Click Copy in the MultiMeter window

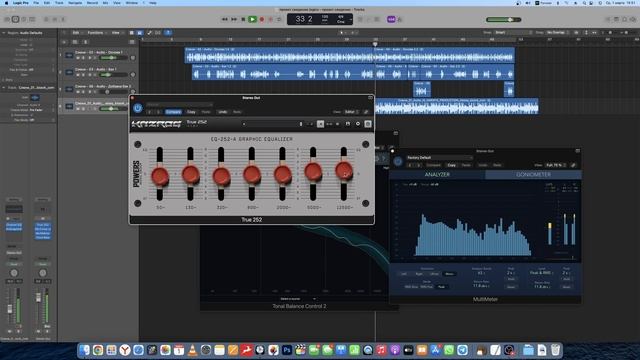(x=452, y=165)
